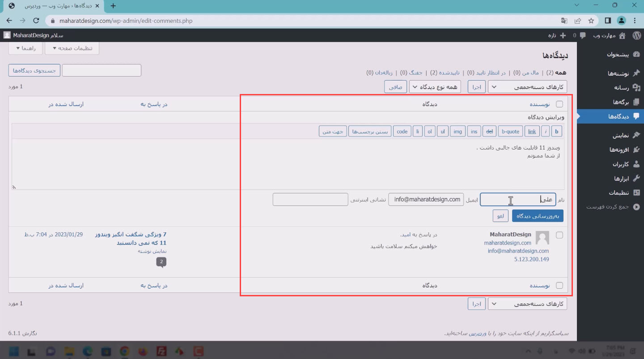Open the Appearance (نمایش) brush icon
This screenshot has width=644, height=359.
click(x=636, y=135)
